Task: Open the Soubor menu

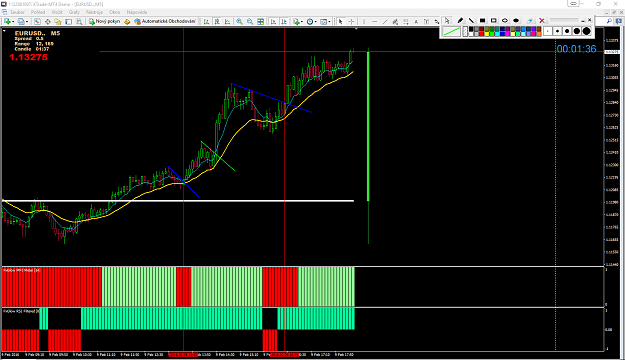Action: coord(17,12)
